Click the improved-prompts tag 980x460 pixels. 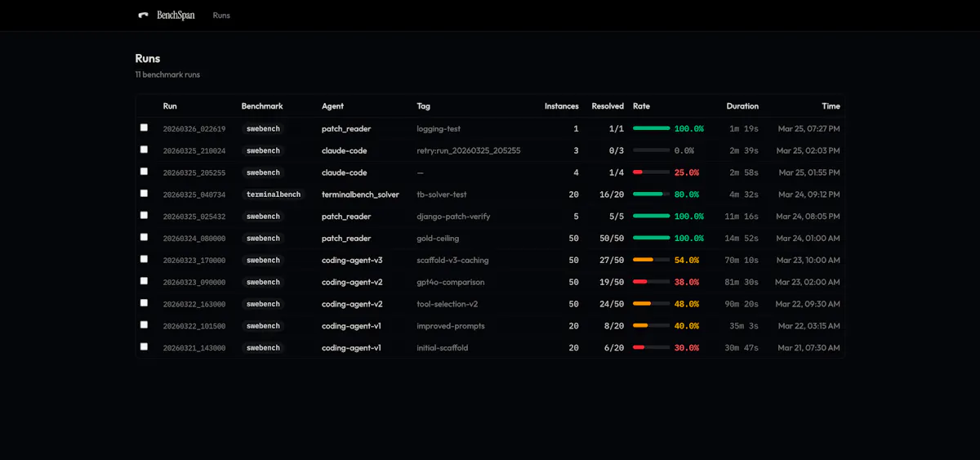(x=451, y=326)
